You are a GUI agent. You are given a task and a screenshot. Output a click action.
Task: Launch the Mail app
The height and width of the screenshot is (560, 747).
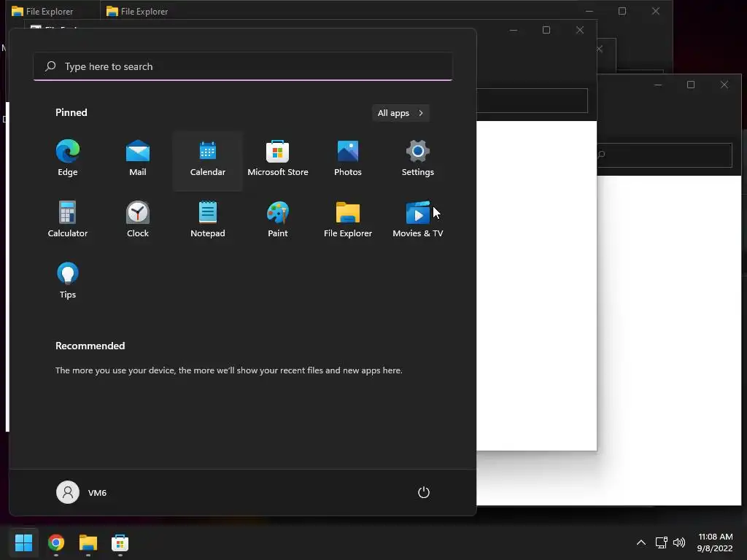(138, 160)
